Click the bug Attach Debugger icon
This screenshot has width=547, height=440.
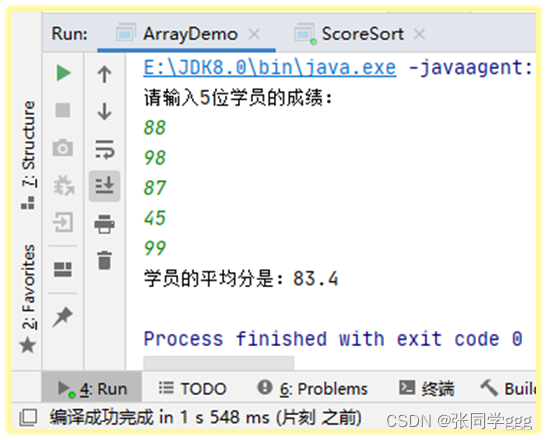(63, 185)
